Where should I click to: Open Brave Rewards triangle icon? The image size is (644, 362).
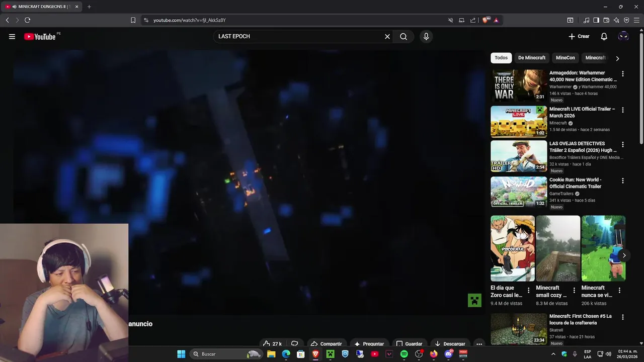click(496, 20)
